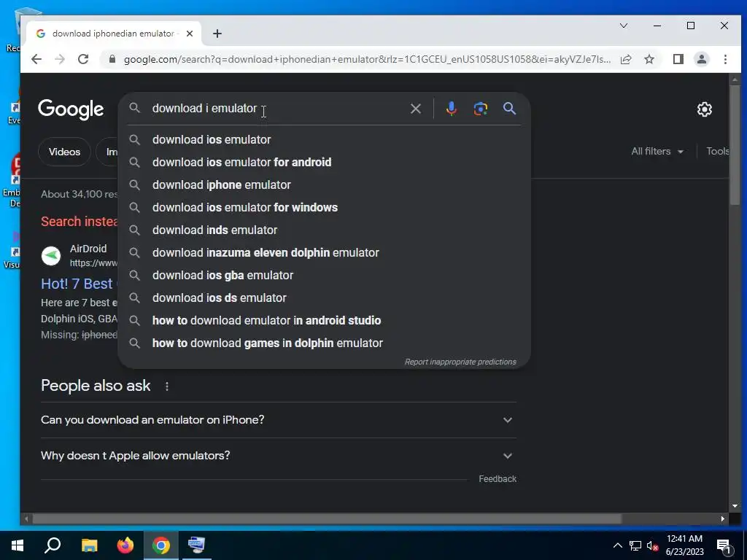The image size is (747, 560).
Task: Show hidden system tray icons
Action: point(617,545)
